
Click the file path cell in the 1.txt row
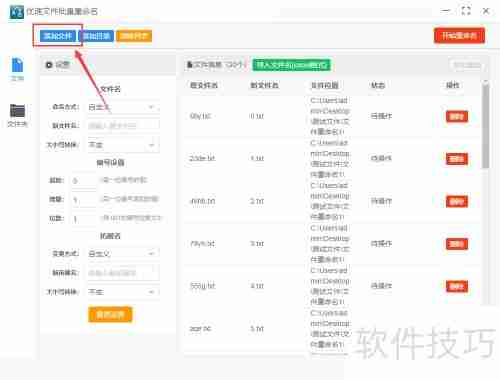pos(330,159)
